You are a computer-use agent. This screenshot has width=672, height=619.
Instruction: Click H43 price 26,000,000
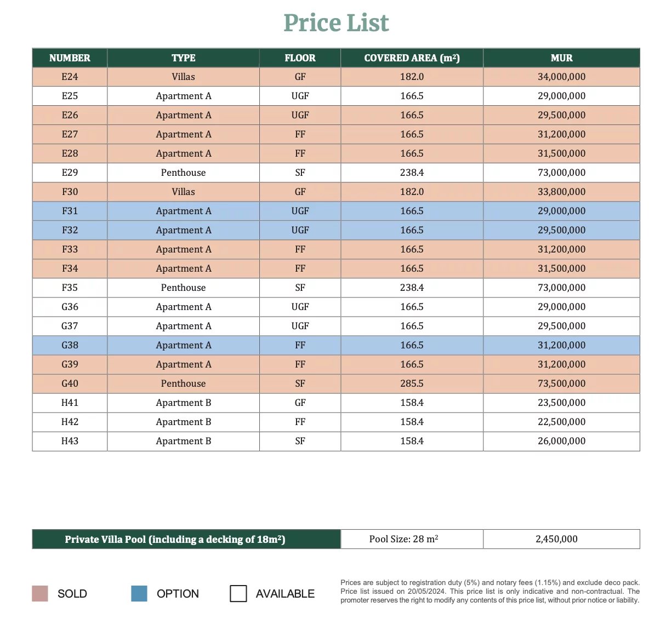click(561, 441)
